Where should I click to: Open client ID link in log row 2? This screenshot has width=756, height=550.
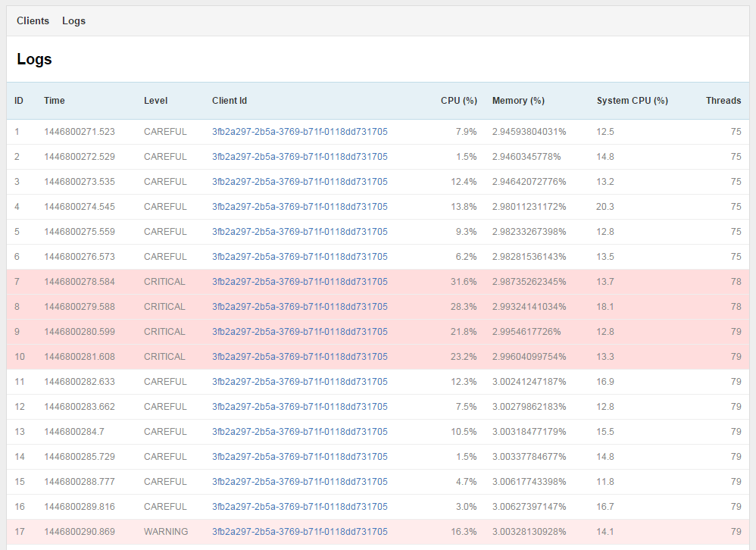coord(300,157)
